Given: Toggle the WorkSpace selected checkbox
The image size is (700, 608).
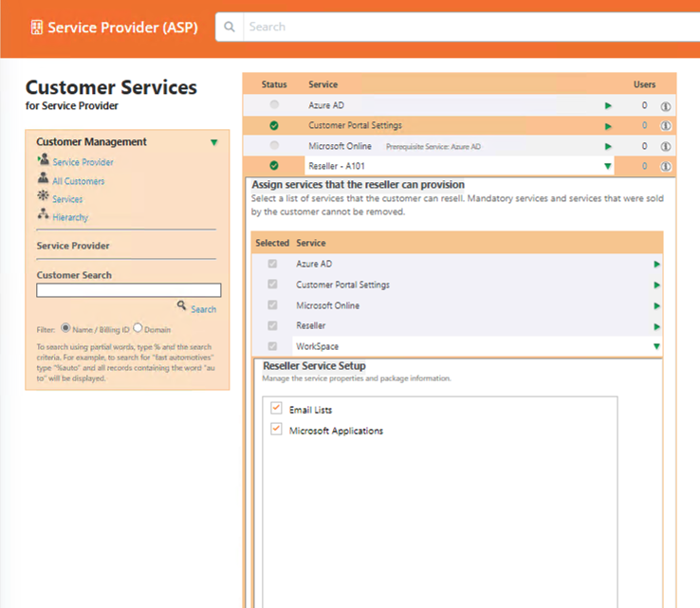Looking at the screenshot, I should [x=272, y=346].
